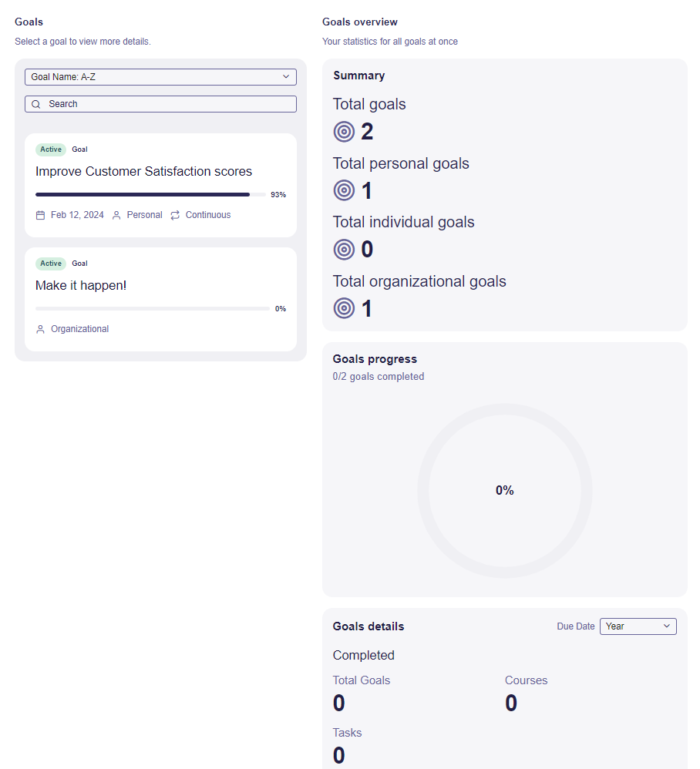Screen dimensions: 700x769
Task: Expand the Due Date Year dropdown
Action: click(638, 626)
